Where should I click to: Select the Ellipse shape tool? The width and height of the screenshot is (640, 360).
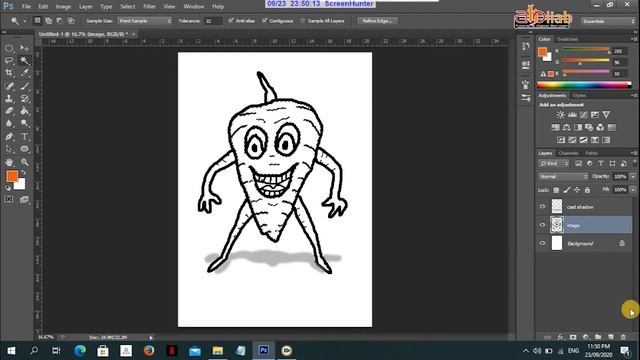click(x=24, y=149)
